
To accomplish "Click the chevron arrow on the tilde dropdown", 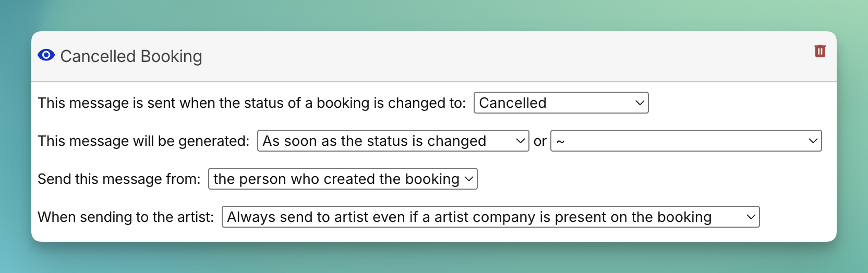I will [x=813, y=141].
